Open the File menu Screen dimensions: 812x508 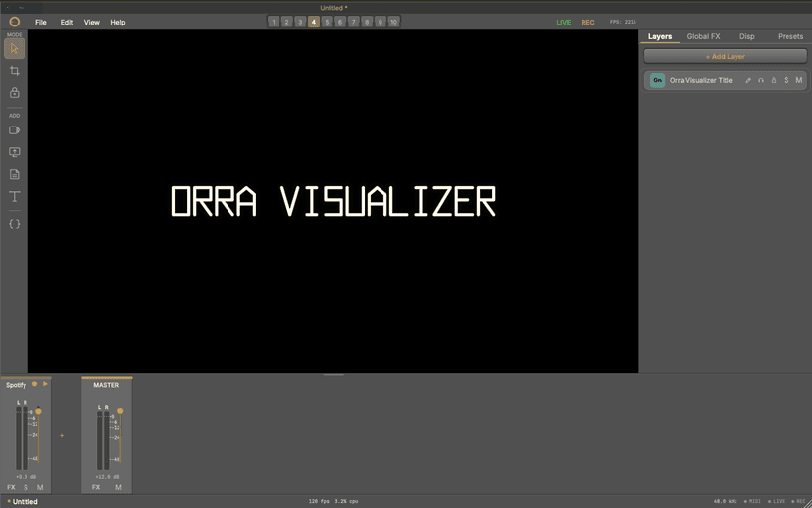click(41, 23)
